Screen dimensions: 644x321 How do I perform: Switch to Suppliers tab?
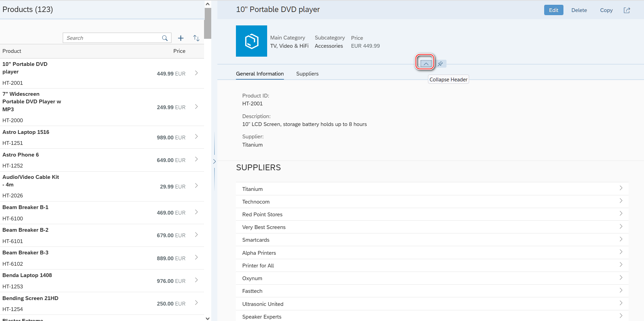(x=307, y=74)
